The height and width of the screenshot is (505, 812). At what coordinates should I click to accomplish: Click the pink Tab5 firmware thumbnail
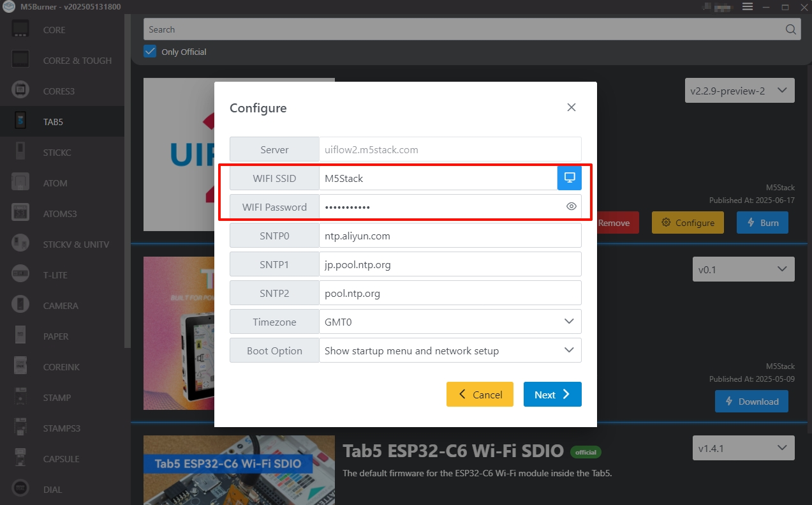pos(179,333)
